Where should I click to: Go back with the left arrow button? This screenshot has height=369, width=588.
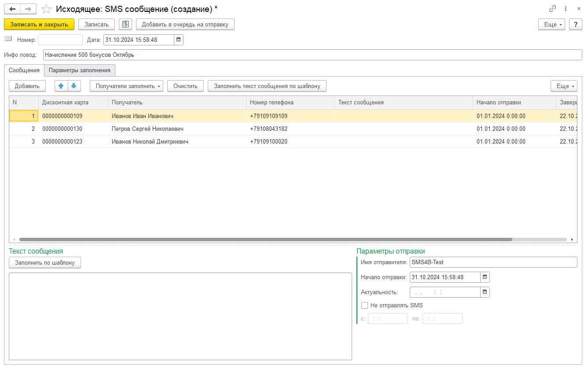[x=12, y=9]
